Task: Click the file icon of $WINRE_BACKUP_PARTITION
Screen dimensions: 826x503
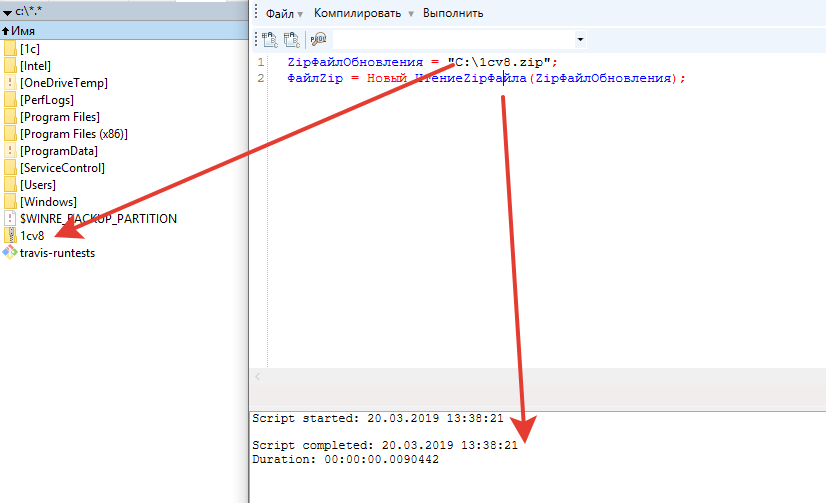Action: 10,219
